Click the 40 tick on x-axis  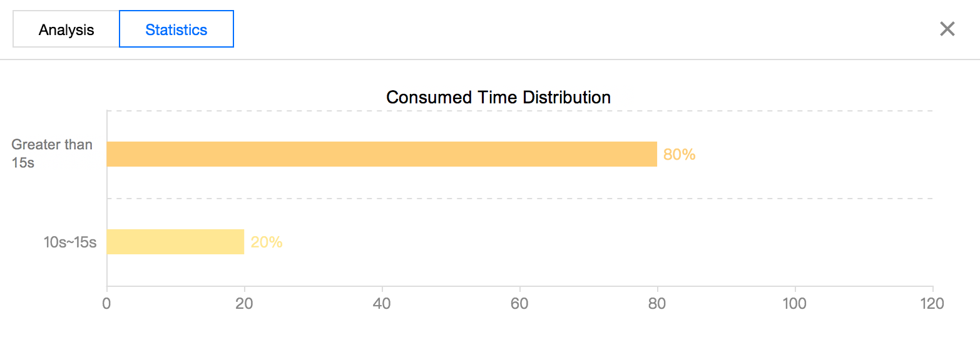pos(382,303)
